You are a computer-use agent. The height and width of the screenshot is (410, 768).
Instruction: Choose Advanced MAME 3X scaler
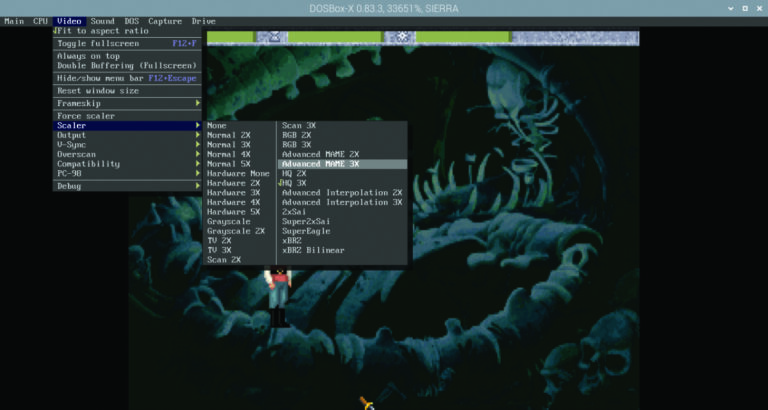[320, 164]
